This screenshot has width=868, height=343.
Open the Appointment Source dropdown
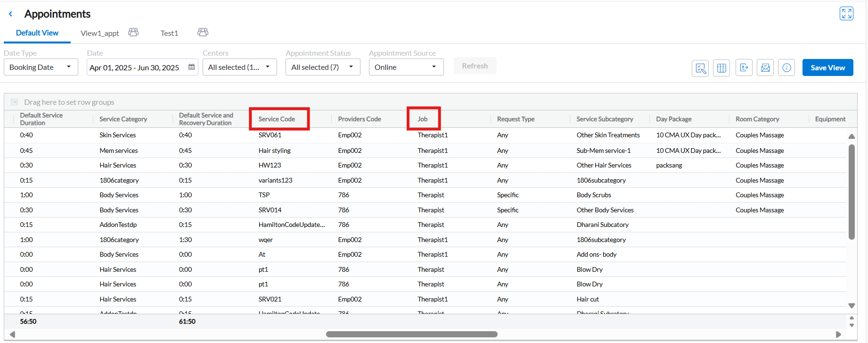click(406, 67)
